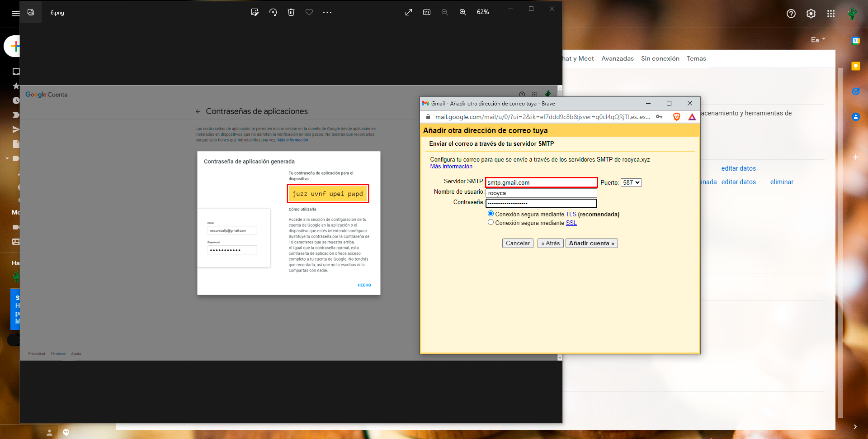Get add-ons with the side panel plus icon
The height and width of the screenshot is (439, 868).
(x=856, y=157)
